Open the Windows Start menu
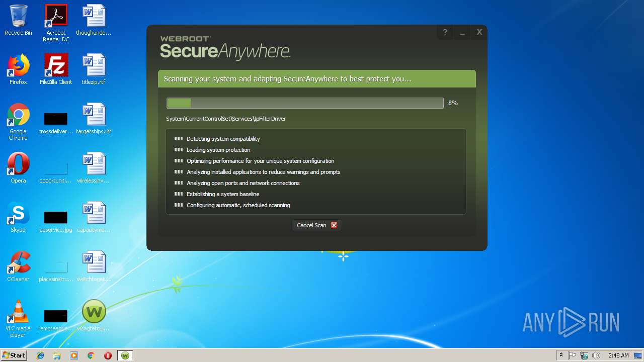This screenshot has width=644, height=362. tap(14, 355)
